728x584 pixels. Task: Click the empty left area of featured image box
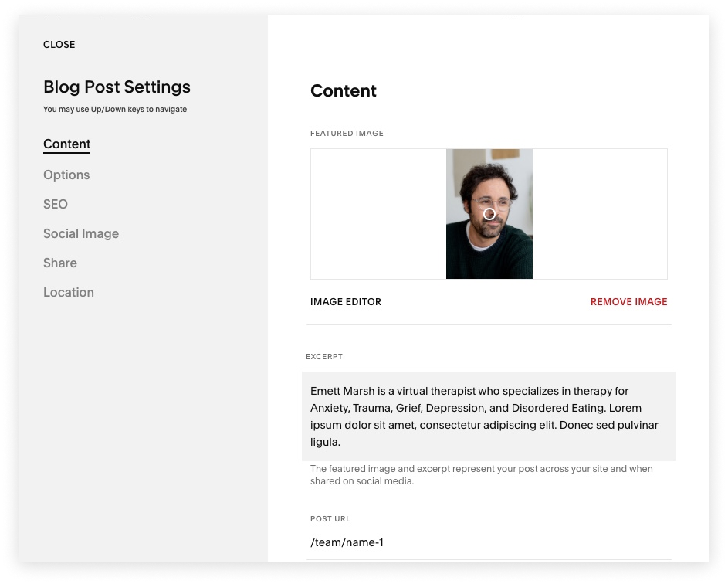coord(379,214)
